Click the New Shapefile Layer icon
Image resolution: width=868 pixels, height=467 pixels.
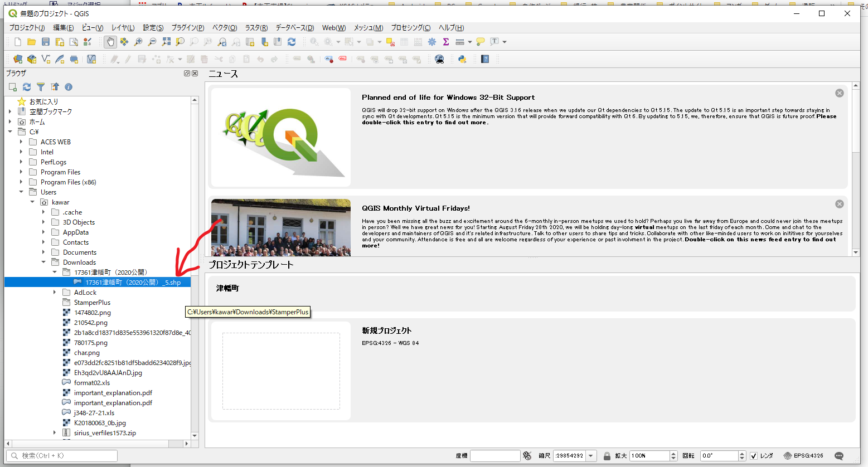(46, 59)
